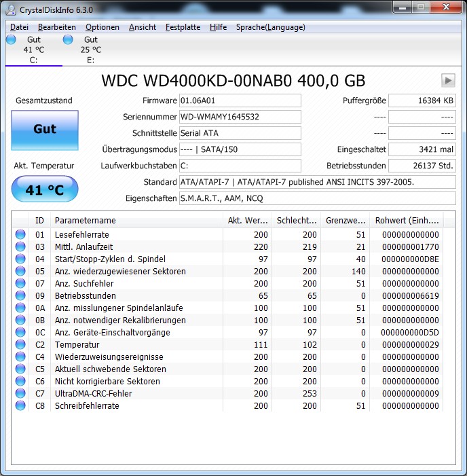Click status orb of Mittl. Anlaufzeit row
Viewport: 467px width, 476px height.
pyautogui.click(x=20, y=246)
